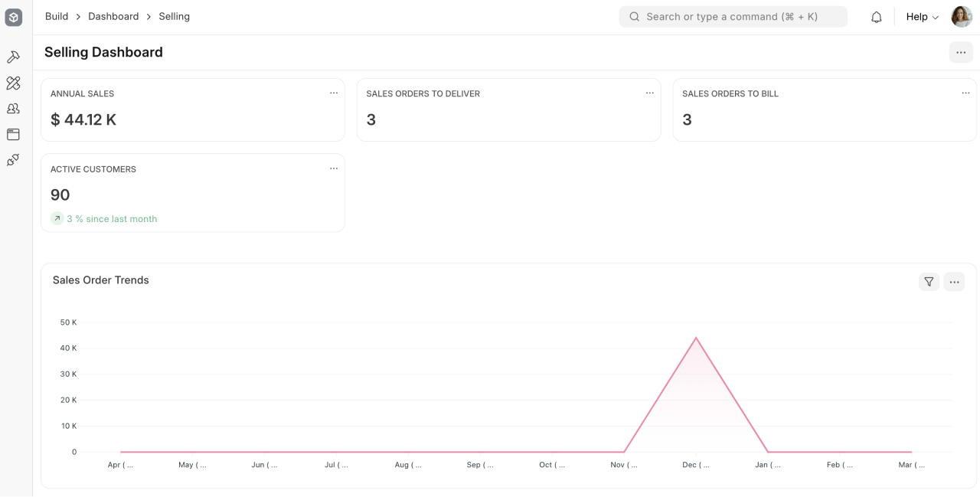980x497 pixels.
Task: Click the December peak on trend chart
Action: [x=696, y=338]
